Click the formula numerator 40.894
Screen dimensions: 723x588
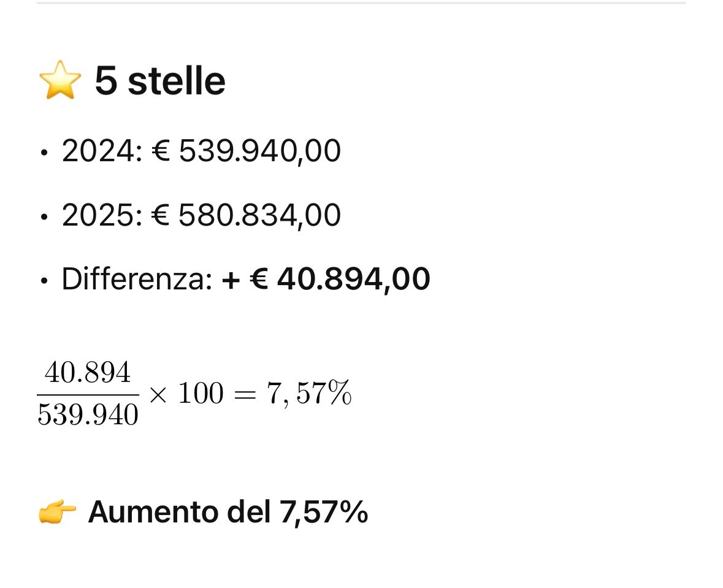pyautogui.click(x=88, y=372)
